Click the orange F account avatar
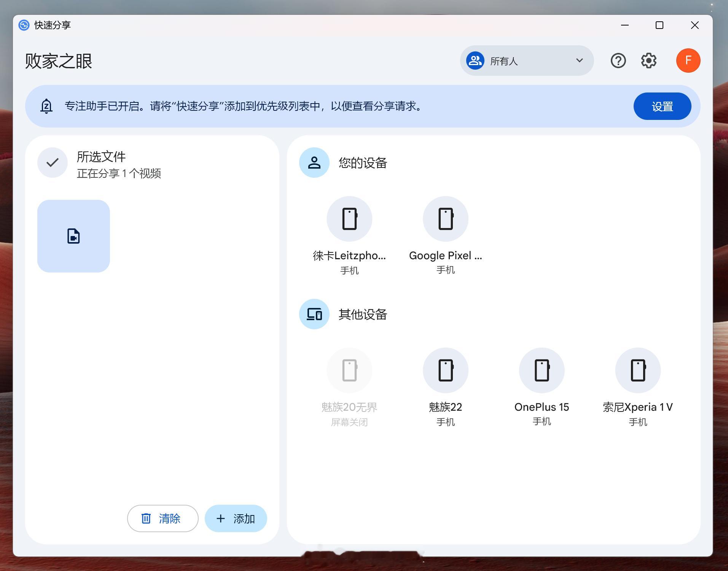The image size is (728, 571). click(x=688, y=61)
